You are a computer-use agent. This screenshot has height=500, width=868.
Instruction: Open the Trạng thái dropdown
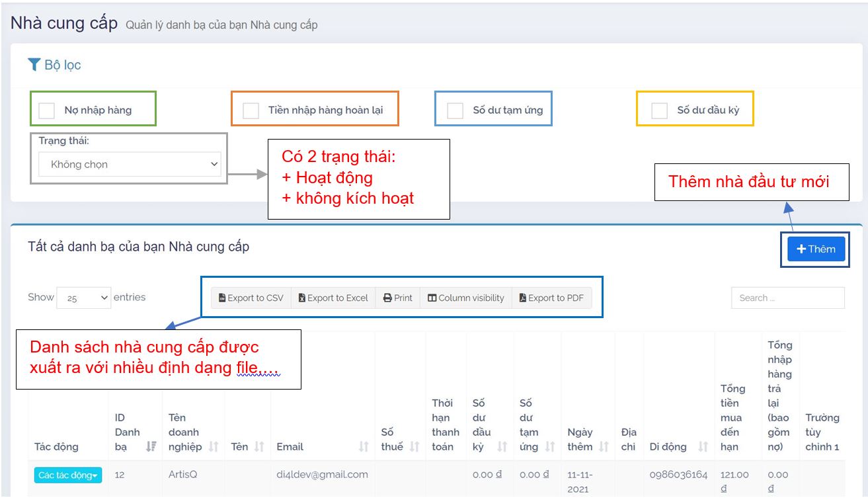pos(129,165)
